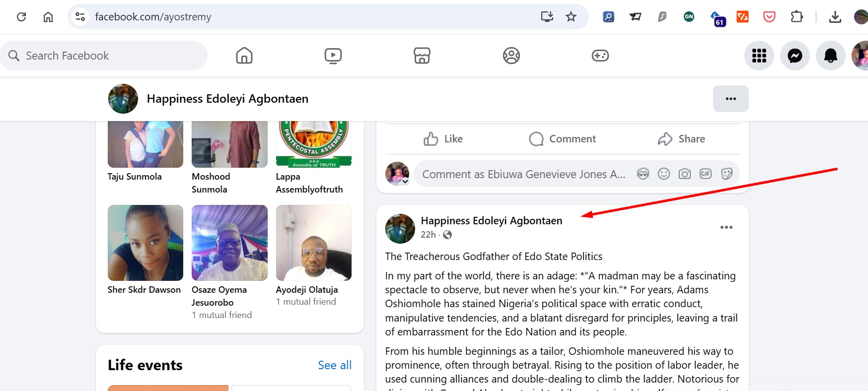Viewport: 868px width, 391px height.
Task: Open the Facebook Video tab icon
Action: click(x=333, y=56)
